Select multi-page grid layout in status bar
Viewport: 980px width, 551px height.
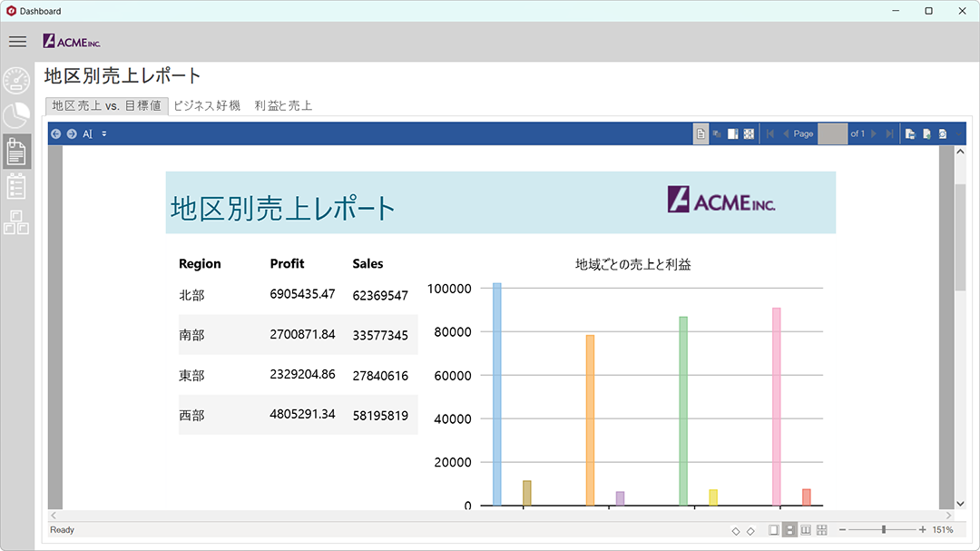822,530
